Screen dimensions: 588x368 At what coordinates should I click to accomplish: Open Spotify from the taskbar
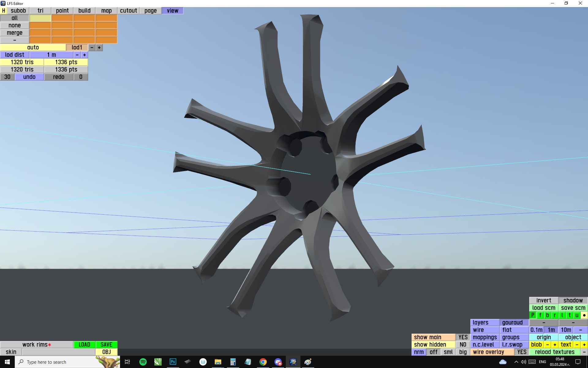[x=143, y=362]
